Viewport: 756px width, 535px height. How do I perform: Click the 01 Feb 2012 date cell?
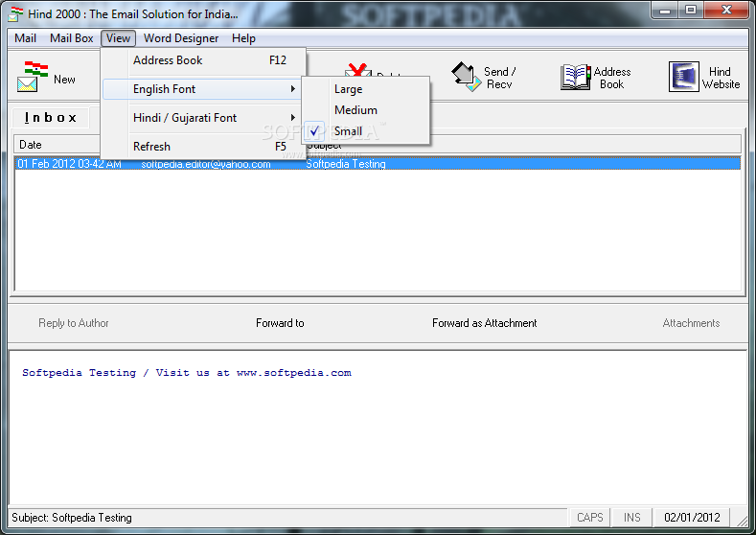coord(69,164)
